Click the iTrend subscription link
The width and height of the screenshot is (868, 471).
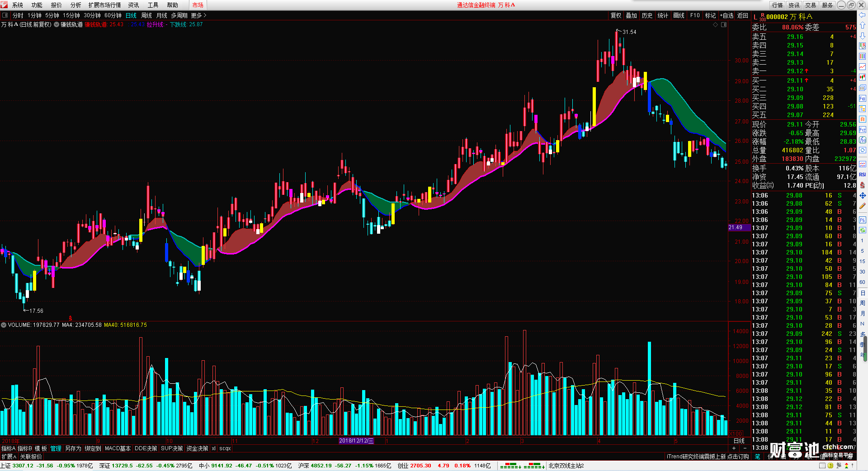tap(708, 457)
